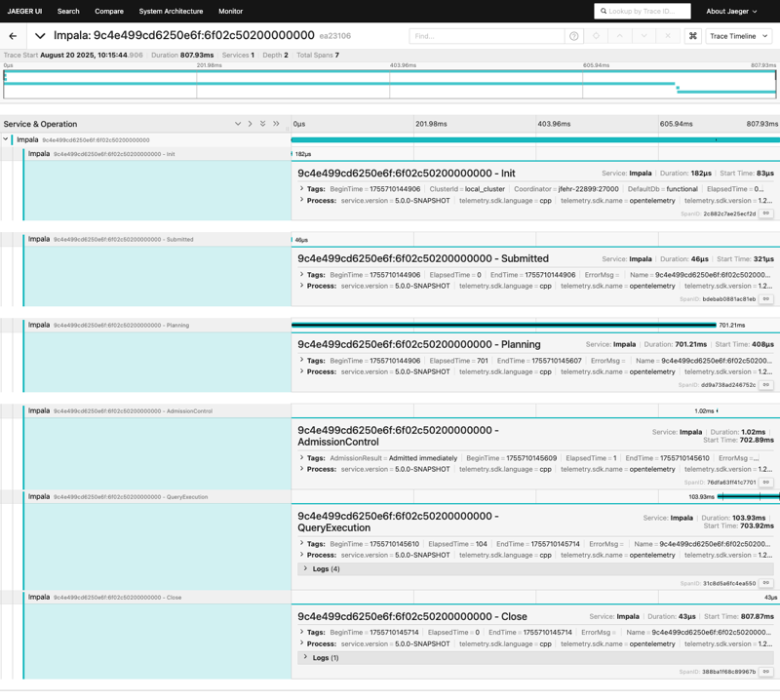Open the Trace Timeline view dropdown
The height and width of the screenshot is (700, 780).
tap(738, 36)
